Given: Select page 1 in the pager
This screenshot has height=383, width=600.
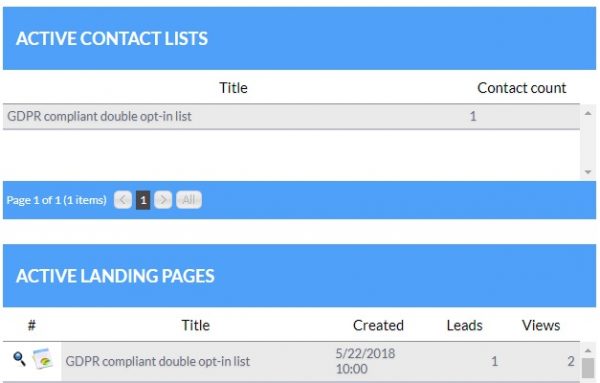Looking at the screenshot, I should [143, 200].
